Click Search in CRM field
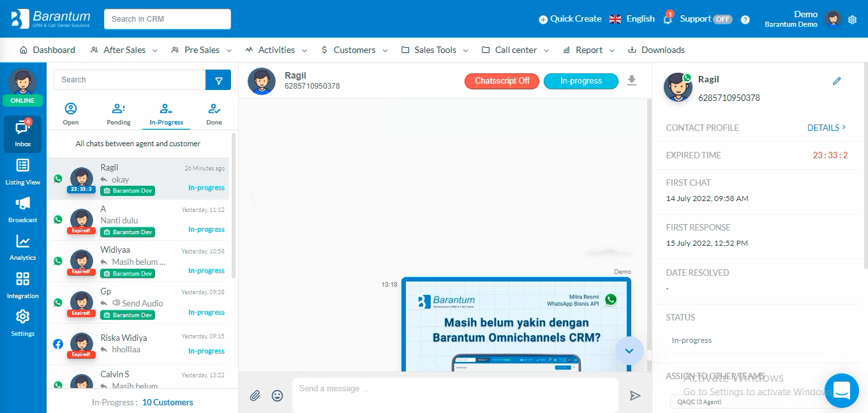This screenshot has width=868, height=413. coord(167,19)
